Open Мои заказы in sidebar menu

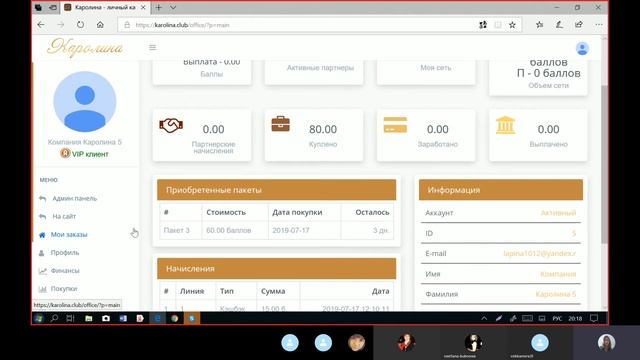click(69, 234)
